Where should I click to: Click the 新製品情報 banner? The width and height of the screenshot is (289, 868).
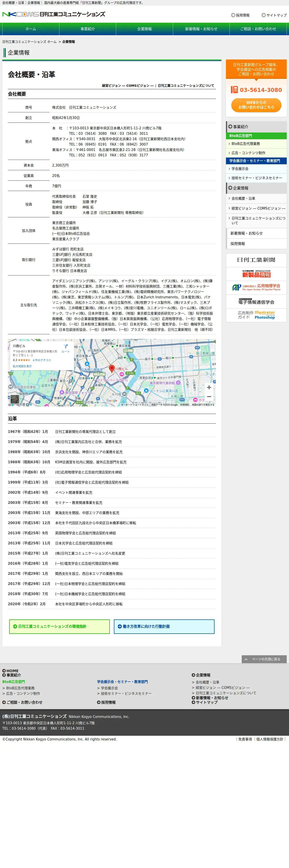click(x=256, y=274)
